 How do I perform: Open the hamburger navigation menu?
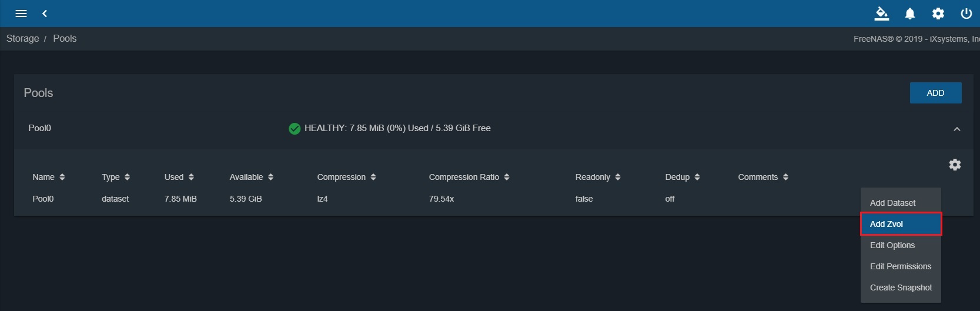(x=21, y=14)
